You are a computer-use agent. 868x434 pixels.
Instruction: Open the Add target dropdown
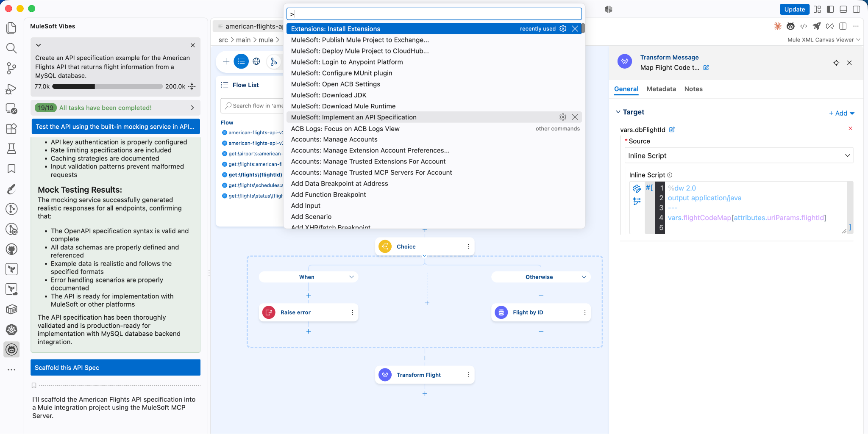coord(842,113)
